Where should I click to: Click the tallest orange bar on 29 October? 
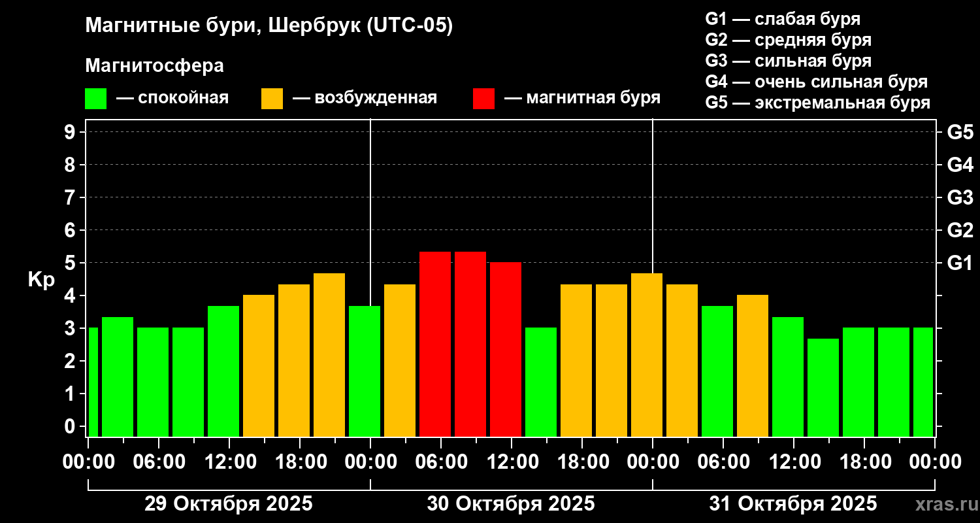pos(329,355)
